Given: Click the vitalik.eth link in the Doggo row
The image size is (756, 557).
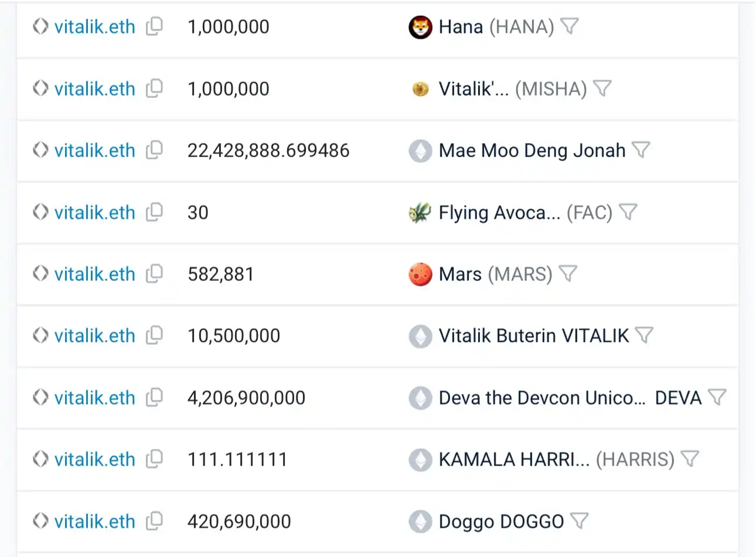Looking at the screenshot, I should 94,521.
